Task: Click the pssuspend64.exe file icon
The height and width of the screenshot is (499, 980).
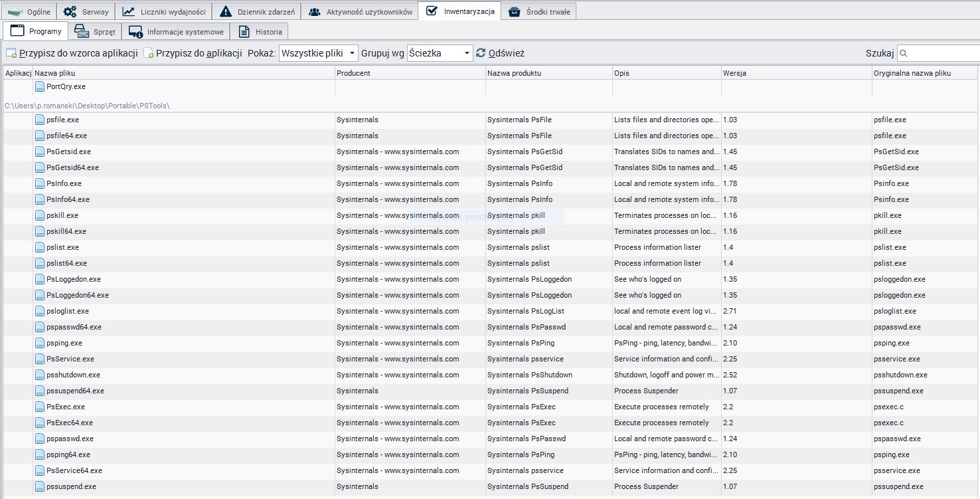Action: (40, 391)
